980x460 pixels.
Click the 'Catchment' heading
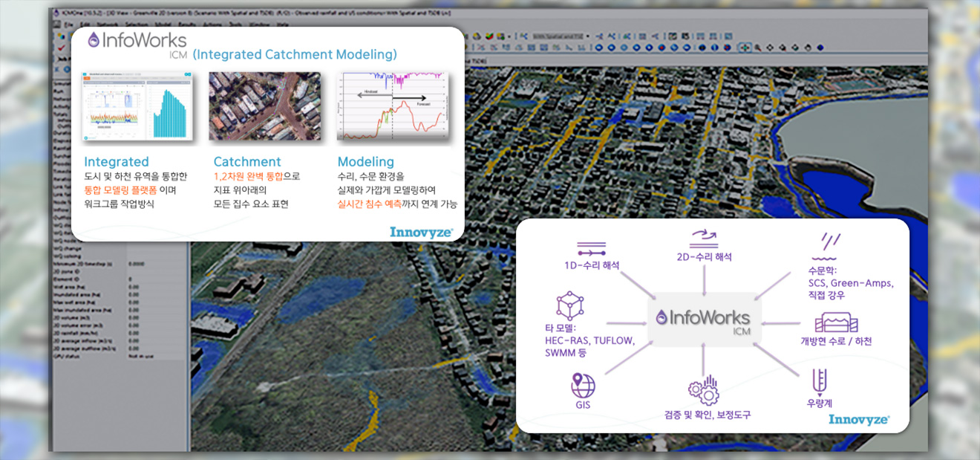(247, 161)
